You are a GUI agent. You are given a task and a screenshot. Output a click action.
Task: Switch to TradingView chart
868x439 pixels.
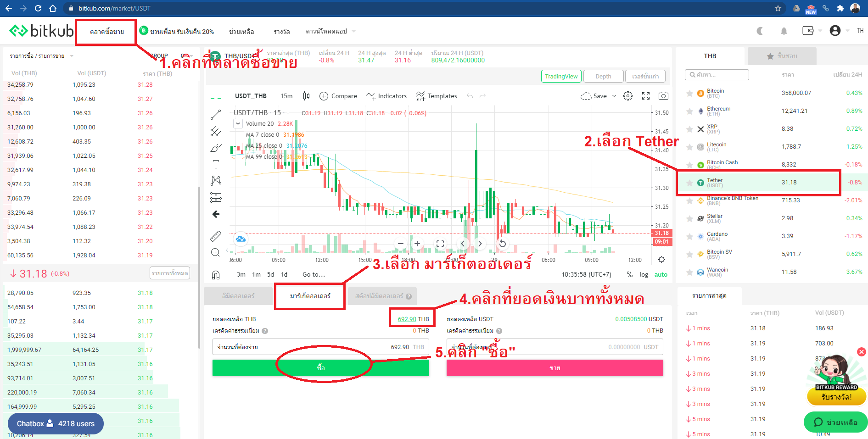point(561,76)
